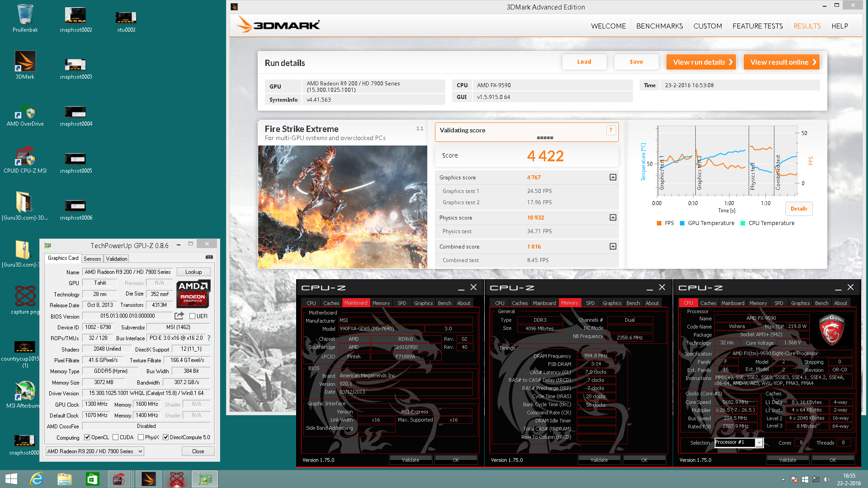The height and width of the screenshot is (488, 868).
Task: Open the AMD OverDrive desktop shortcut
Action: click(25, 115)
